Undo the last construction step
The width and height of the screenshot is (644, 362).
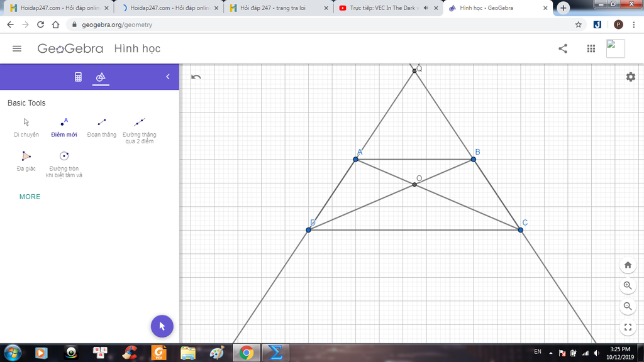196,77
